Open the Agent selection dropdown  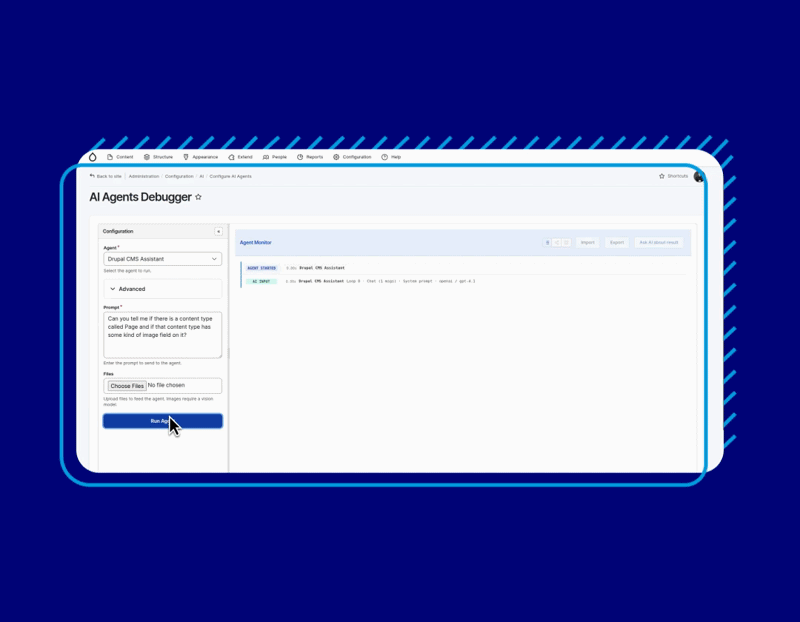click(x=162, y=258)
